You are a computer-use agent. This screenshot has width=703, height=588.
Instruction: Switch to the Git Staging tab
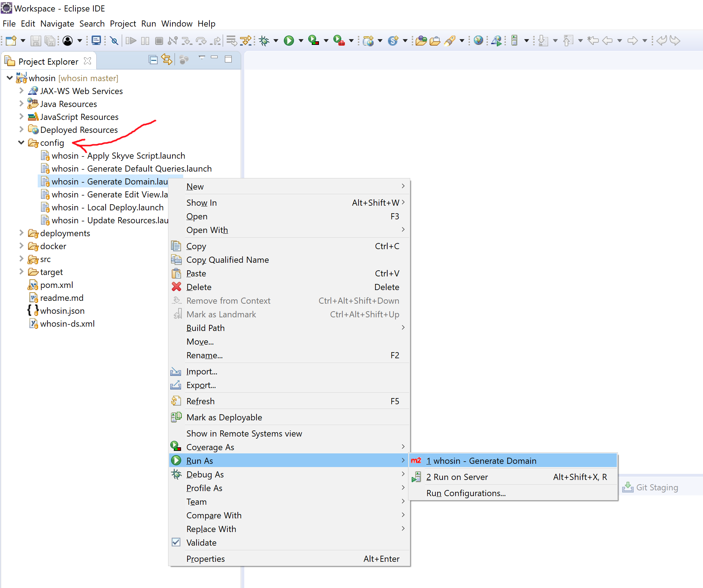[651, 487]
